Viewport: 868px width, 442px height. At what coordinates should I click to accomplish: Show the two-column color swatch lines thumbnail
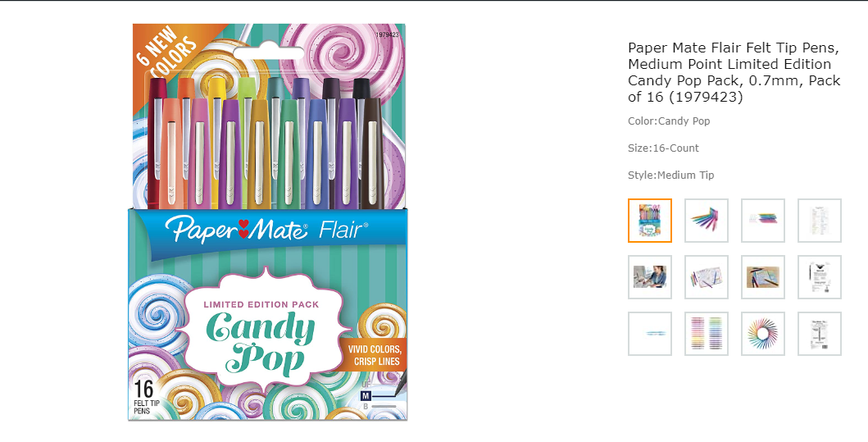tap(707, 334)
